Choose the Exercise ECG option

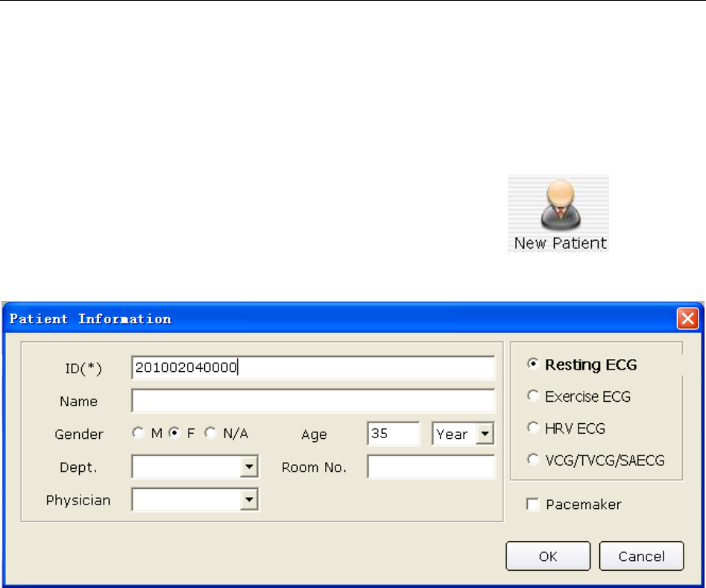coord(533,396)
